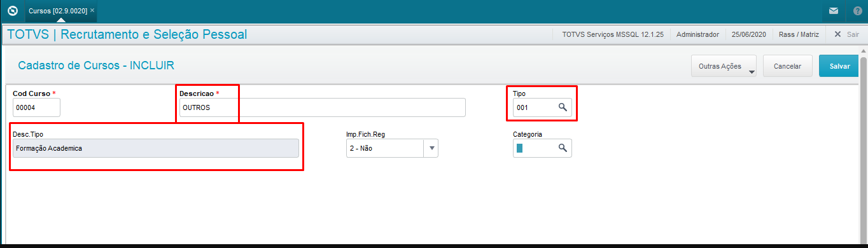
Task: Close the Cursos [02.9.0020] tab
Action: click(x=92, y=11)
